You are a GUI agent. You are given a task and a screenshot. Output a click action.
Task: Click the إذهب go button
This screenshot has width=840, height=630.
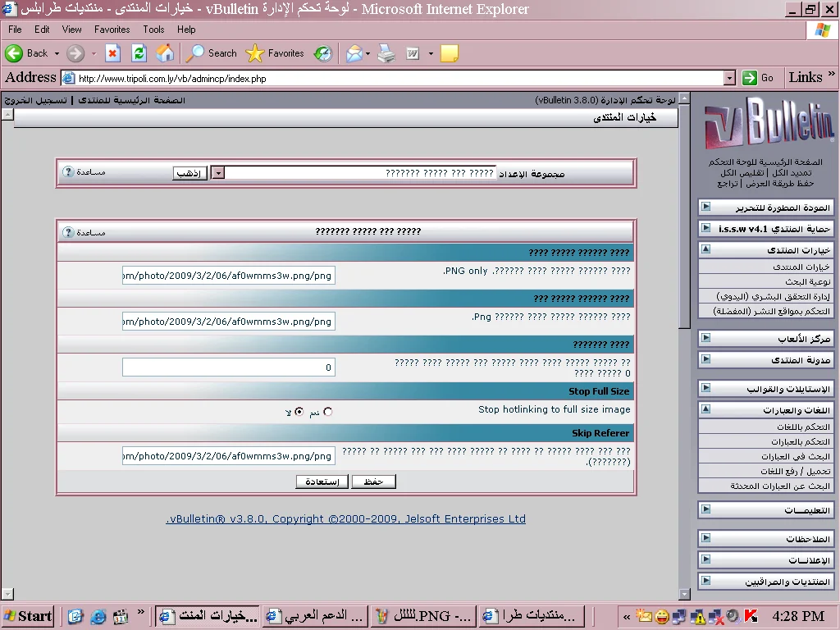pyautogui.click(x=189, y=173)
